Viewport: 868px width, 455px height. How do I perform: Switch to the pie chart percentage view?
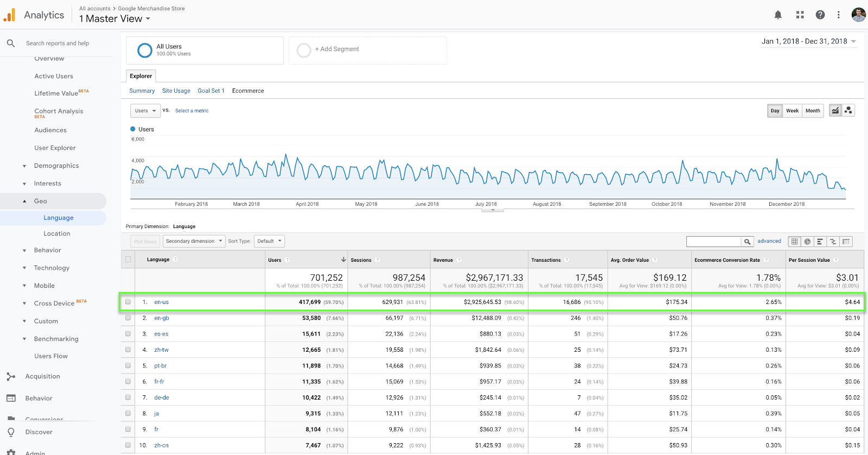808,242
